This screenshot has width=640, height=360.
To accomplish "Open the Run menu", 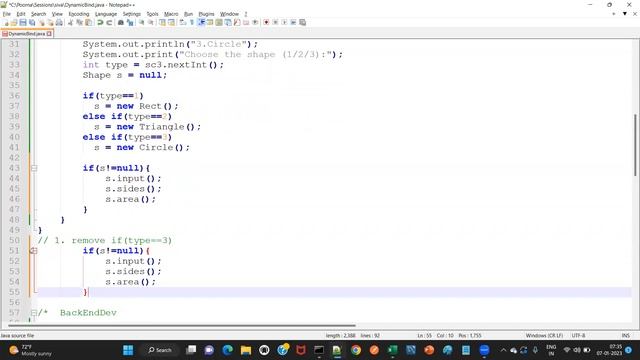I will 188,14.
